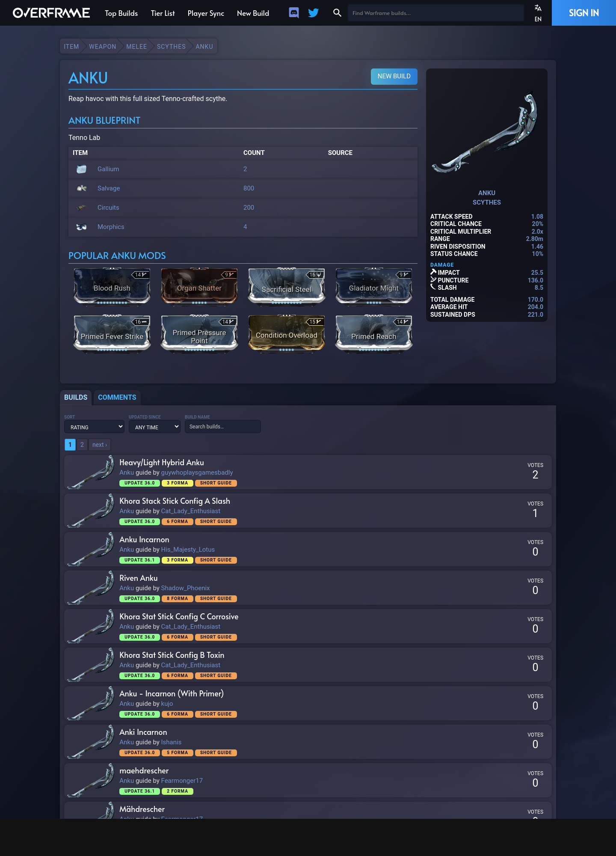Image resolution: width=616 pixels, height=856 pixels.
Task: Open the Twitter bird icon
Action: 314,13
